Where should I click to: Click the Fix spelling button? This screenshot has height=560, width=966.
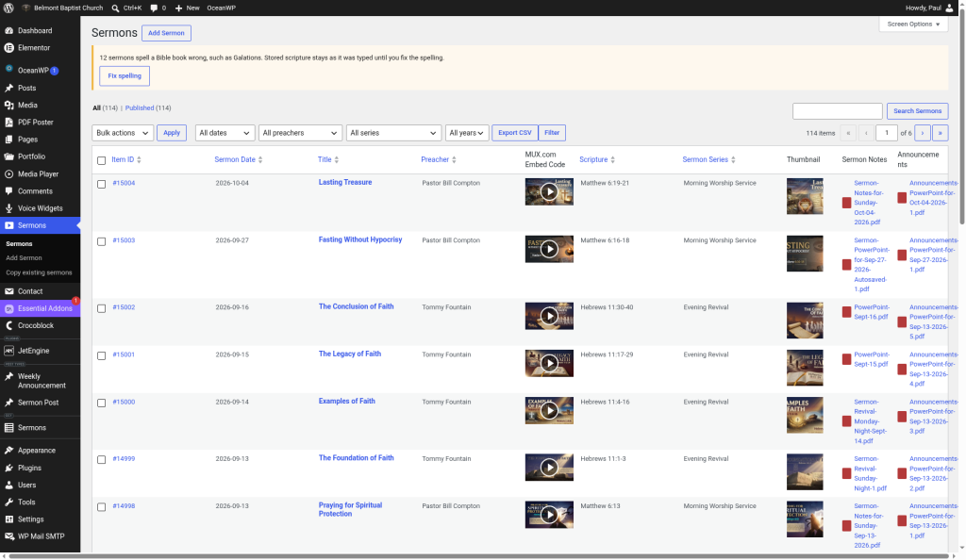[x=125, y=75]
